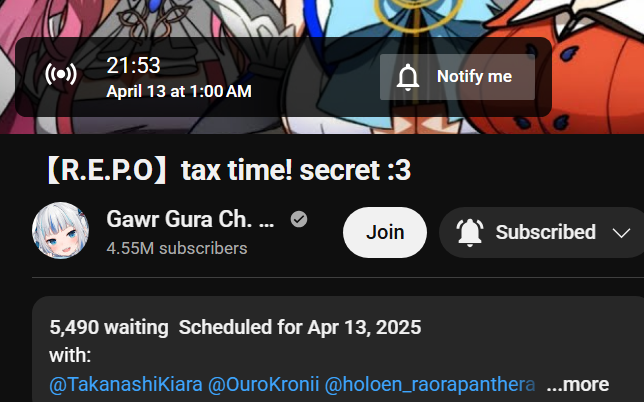Open the @OuroKronii channel link
This screenshot has width=644, height=402.
[264, 385]
